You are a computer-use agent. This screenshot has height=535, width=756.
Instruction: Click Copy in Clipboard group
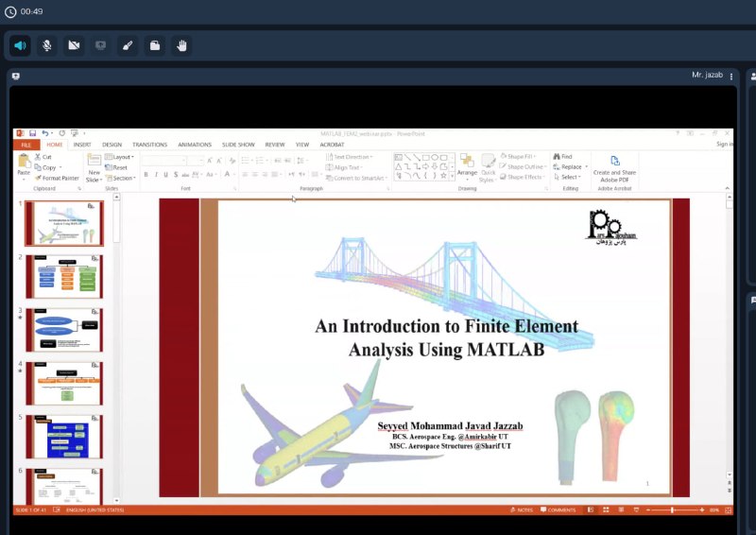point(46,167)
